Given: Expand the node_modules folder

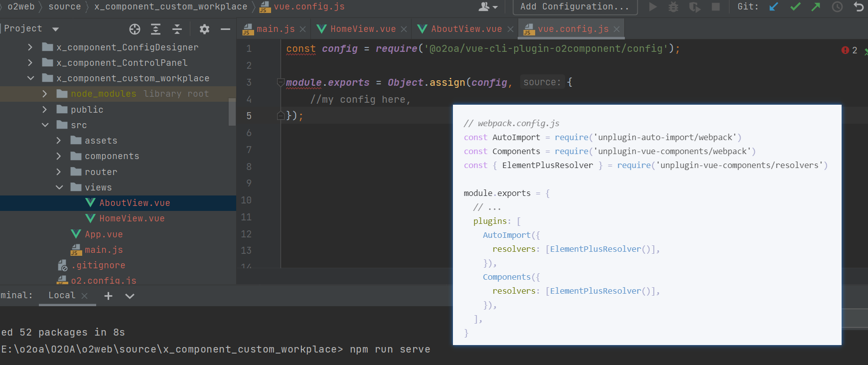Looking at the screenshot, I should [45, 94].
